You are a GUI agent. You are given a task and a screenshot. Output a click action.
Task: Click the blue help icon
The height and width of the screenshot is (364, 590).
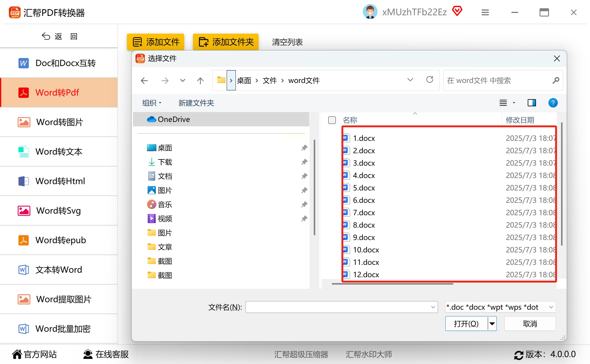click(x=553, y=103)
